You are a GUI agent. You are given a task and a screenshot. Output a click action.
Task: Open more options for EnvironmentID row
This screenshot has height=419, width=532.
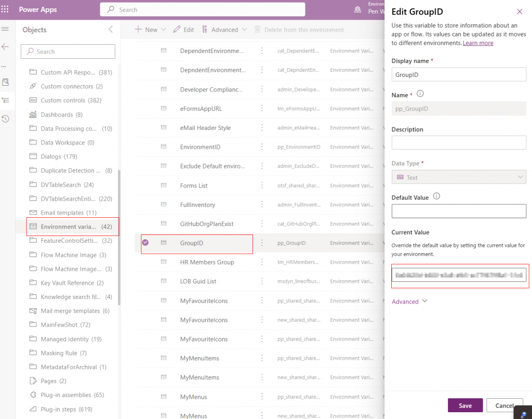click(x=262, y=147)
